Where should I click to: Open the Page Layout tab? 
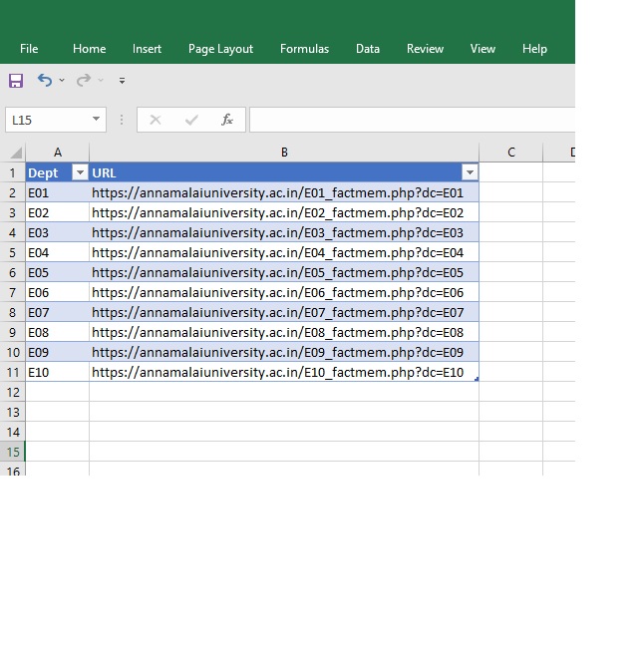tap(220, 49)
